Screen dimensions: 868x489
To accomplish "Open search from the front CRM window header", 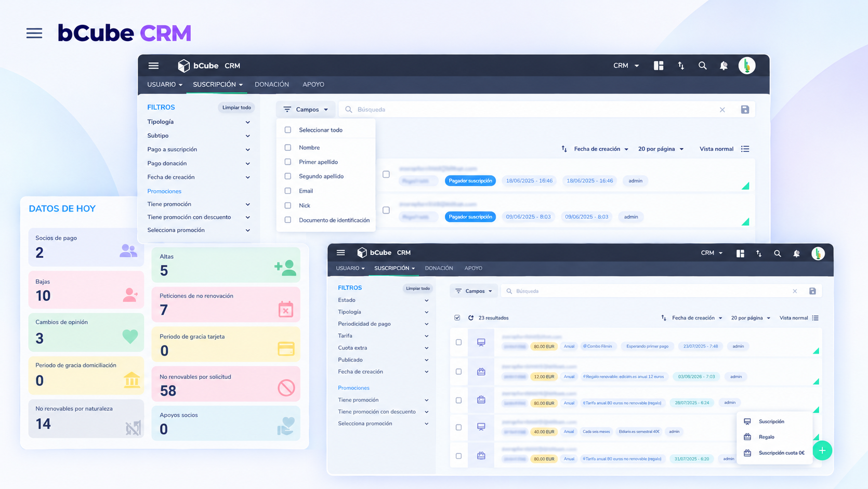I will [778, 253].
